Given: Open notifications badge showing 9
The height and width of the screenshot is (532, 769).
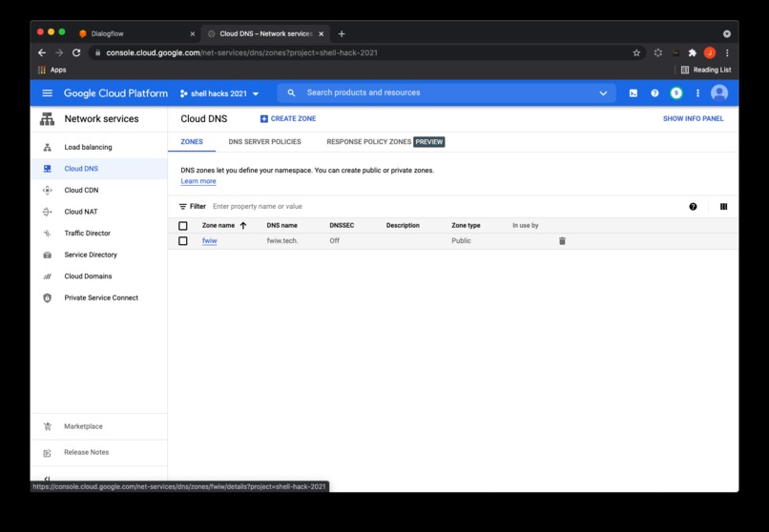Looking at the screenshot, I should coord(676,93).
